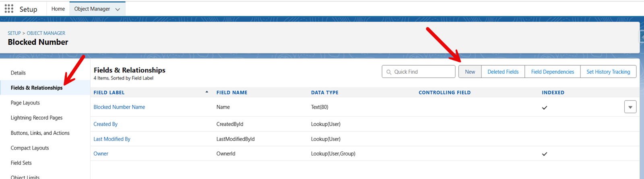The image size is (644, 179).
Task: Click the Field Dependencies button
Action: tap(553, 72)
